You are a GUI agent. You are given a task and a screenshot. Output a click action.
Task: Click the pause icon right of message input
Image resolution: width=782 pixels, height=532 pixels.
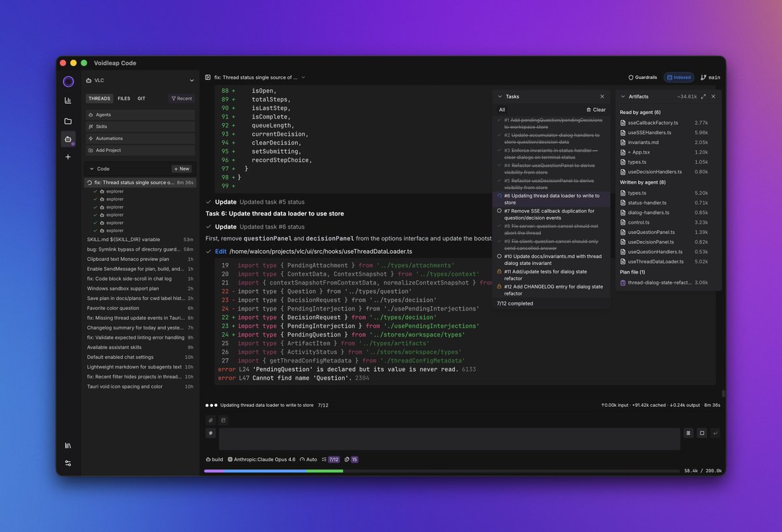(688, 433)
